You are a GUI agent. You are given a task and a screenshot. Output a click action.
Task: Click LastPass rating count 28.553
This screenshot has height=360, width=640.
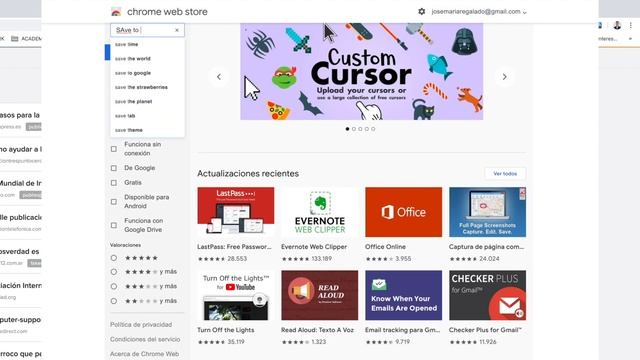(x=237, y=259)
